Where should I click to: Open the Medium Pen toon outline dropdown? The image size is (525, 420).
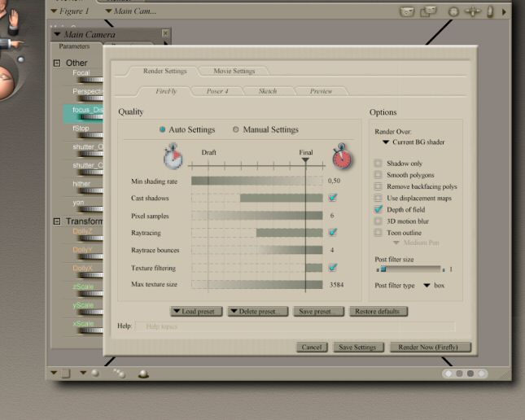[x=416, y=243]
